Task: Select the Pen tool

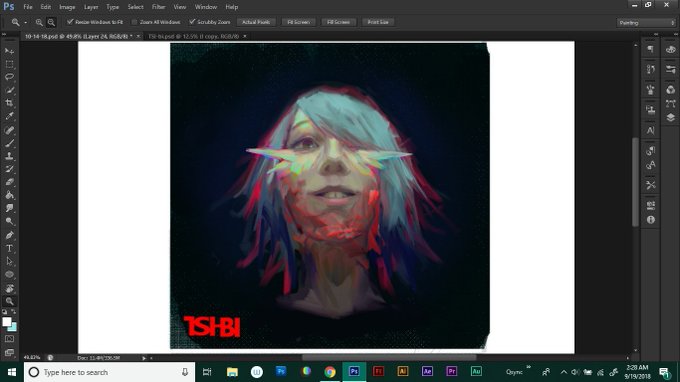Action: pyautogui.click(x=9, y=235)
